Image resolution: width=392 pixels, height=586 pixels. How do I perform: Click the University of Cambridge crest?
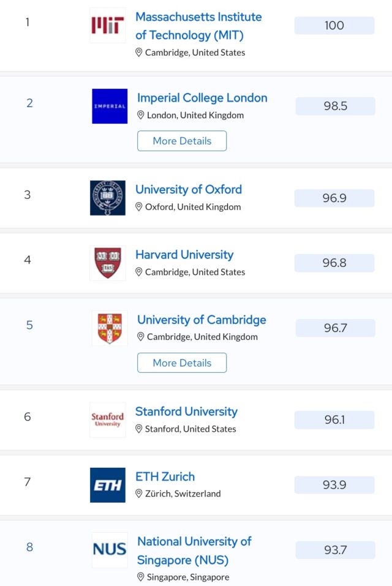110,328
